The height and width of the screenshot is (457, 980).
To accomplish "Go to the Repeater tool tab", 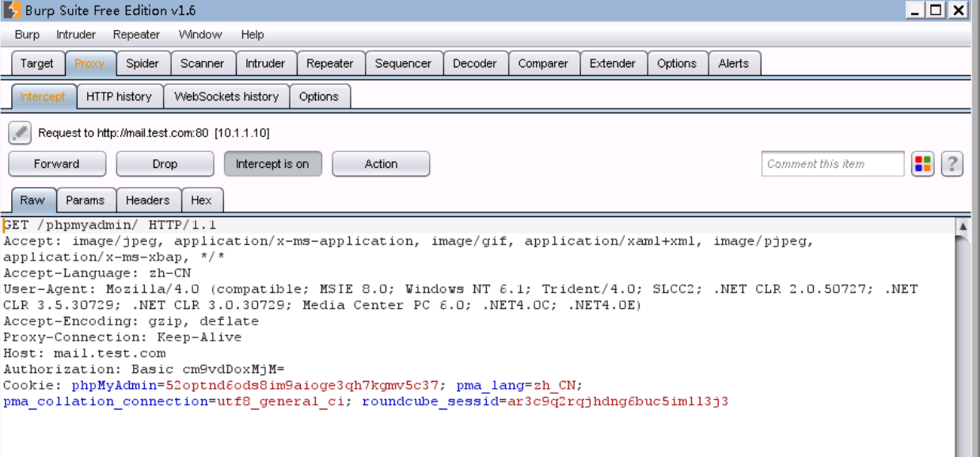I will [x=330, y=63].
